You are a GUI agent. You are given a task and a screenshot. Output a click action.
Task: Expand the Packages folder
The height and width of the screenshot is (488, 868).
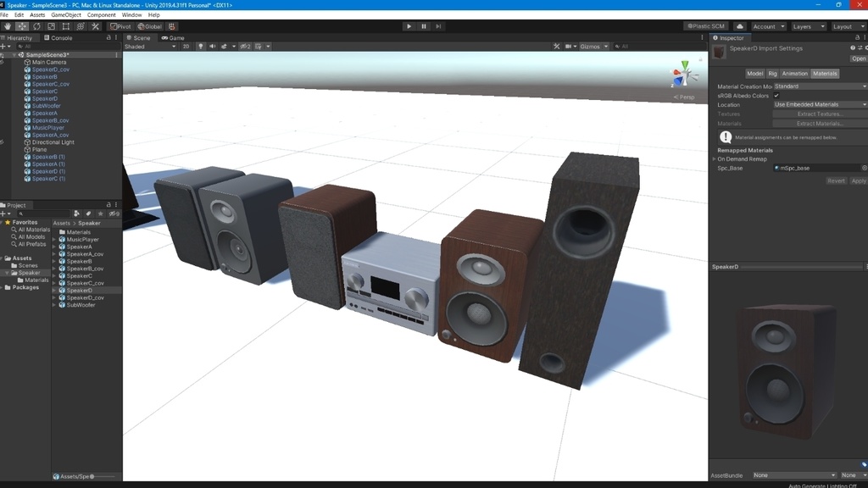(3, 288)
